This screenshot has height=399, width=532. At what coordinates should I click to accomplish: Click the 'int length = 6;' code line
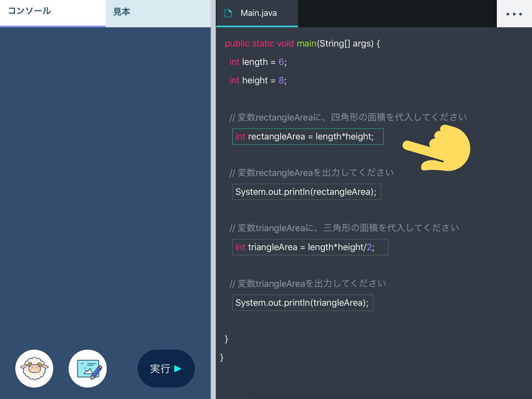(x=258, y=62)
